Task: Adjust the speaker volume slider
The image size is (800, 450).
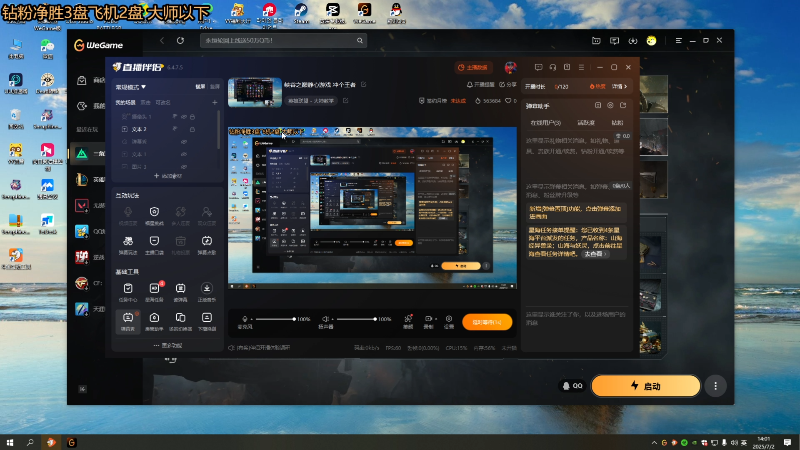Action: [x=357, y=319]
